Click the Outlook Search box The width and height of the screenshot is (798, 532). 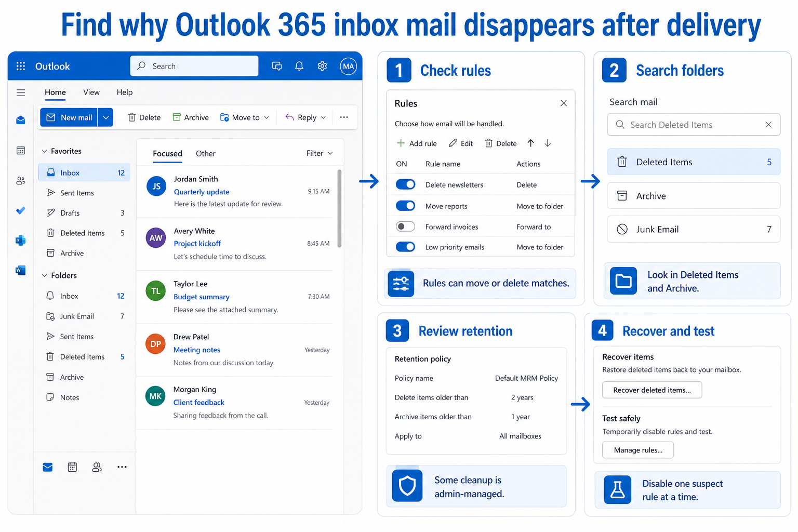[x=194, y=66]
